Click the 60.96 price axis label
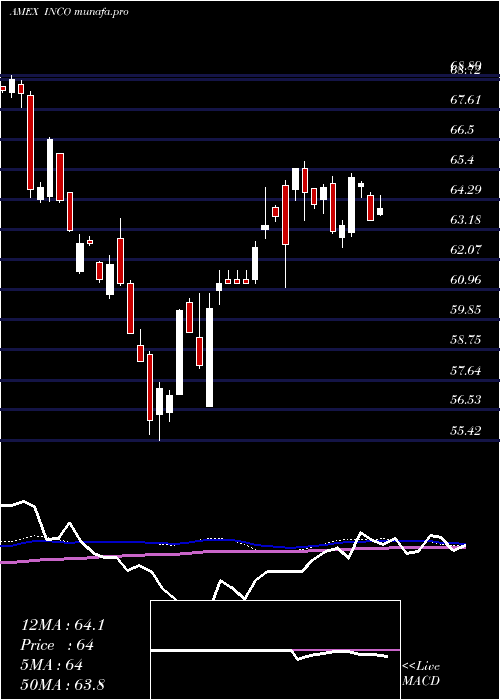Screen dimensions: 500x700 point(466,280)
